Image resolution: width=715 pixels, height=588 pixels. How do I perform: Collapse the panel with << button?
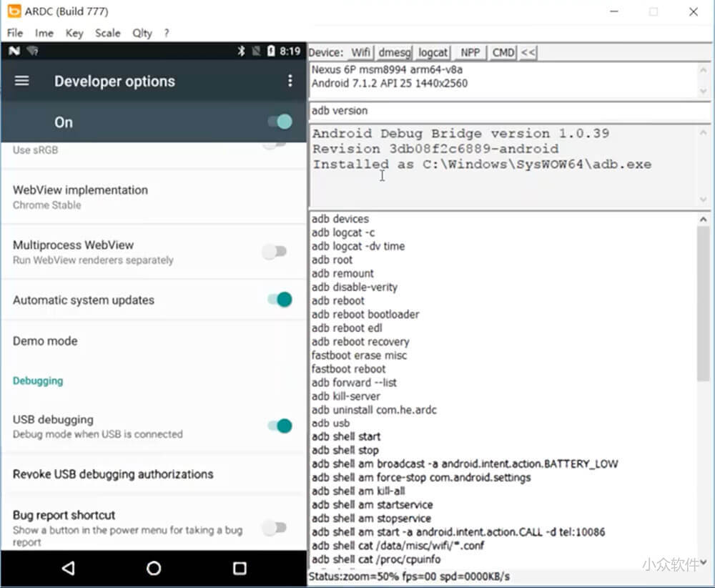(528, 52)
